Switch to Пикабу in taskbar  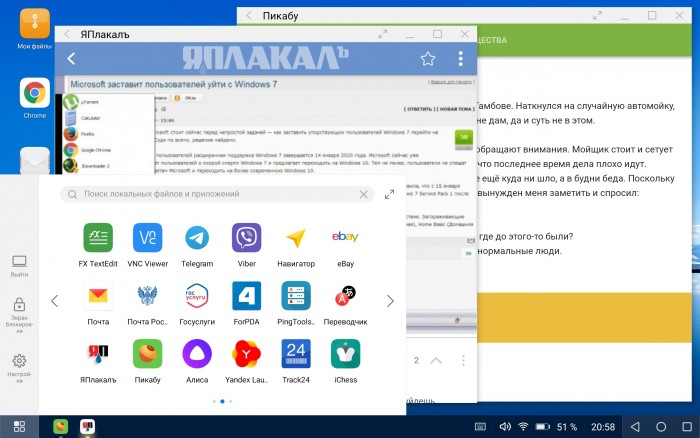60,426
